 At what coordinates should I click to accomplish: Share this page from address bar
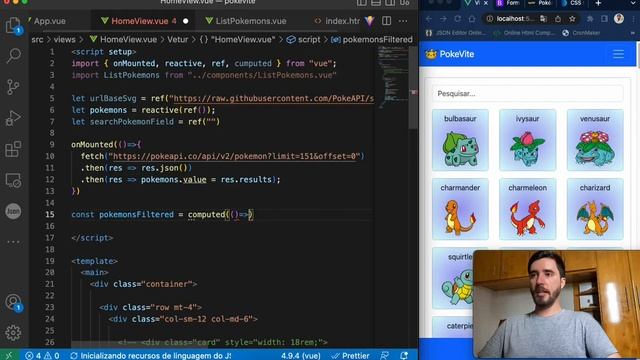[558, 19]
